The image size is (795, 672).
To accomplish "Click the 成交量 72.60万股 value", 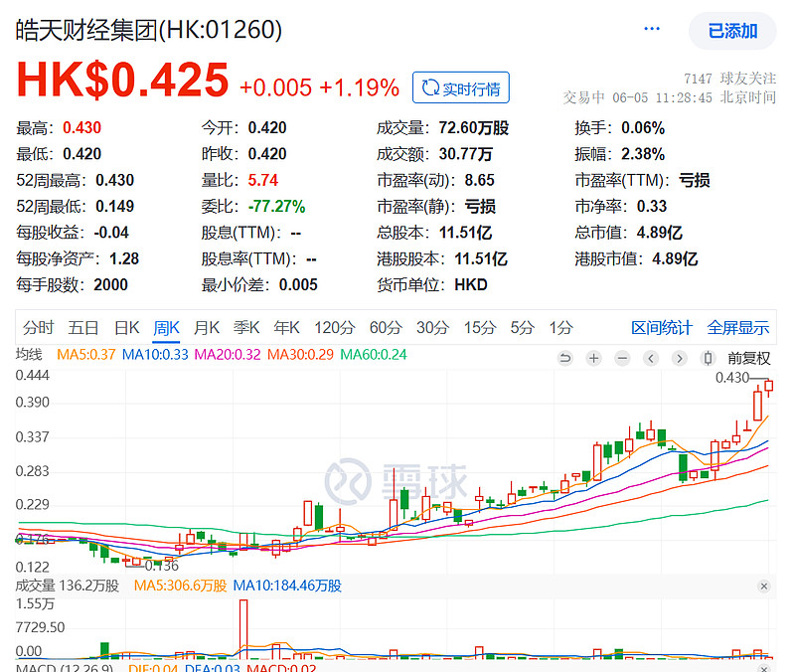I will click(474, 128).
